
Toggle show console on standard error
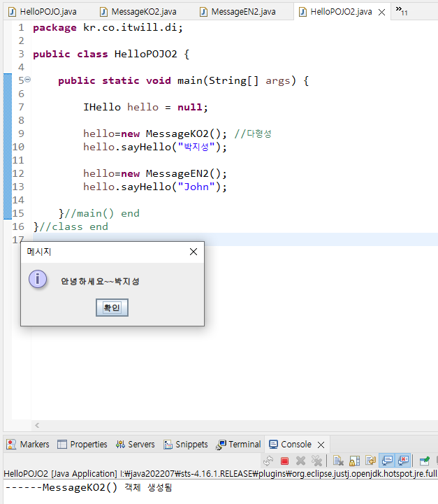tap(403, 461)
